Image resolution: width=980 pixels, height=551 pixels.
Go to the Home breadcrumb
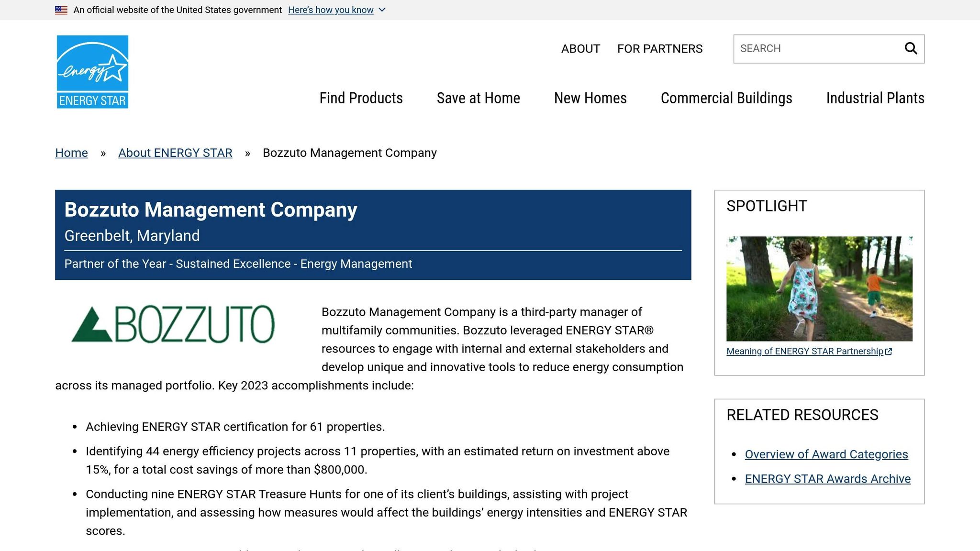(x=71, y=153)
